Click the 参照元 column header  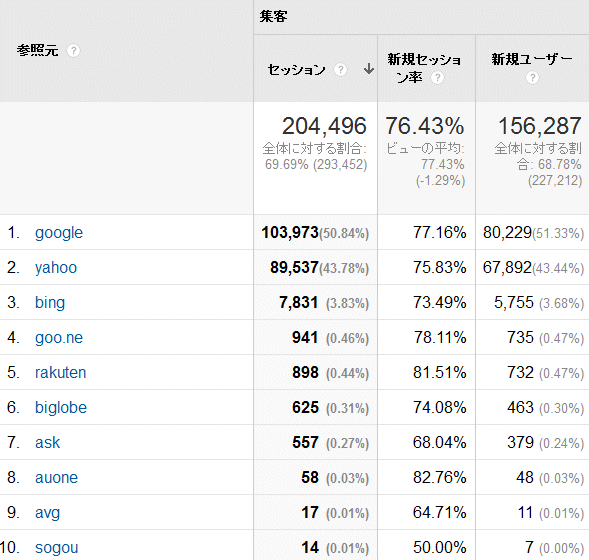point(38,50)
